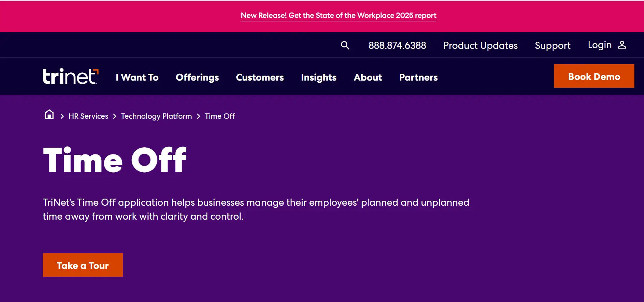Click the user profile icon beside Login
This screenshot has height=302, width=644.
(x=622, y=45)
